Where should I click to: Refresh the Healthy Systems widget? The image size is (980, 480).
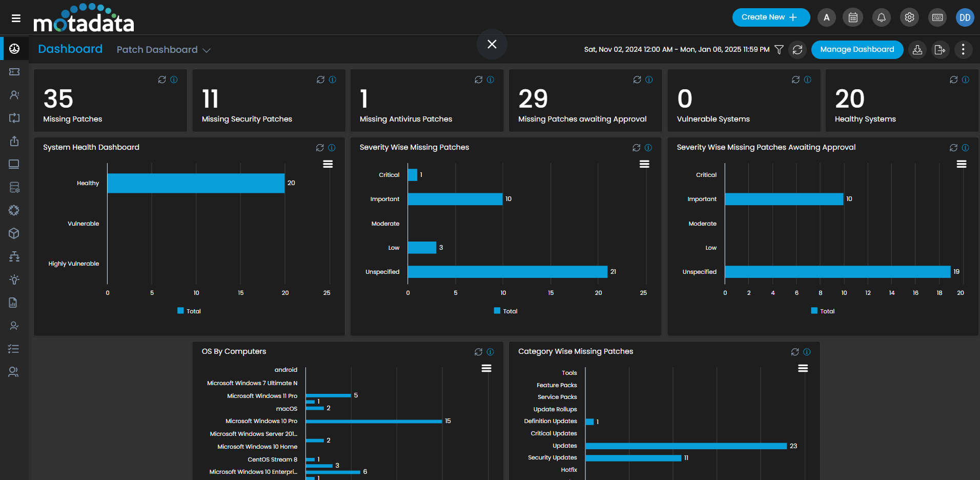954,79
